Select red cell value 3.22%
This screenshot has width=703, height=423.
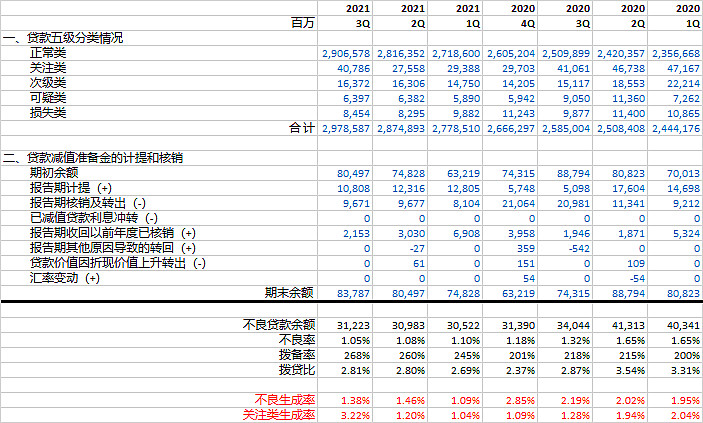(356, 416)
